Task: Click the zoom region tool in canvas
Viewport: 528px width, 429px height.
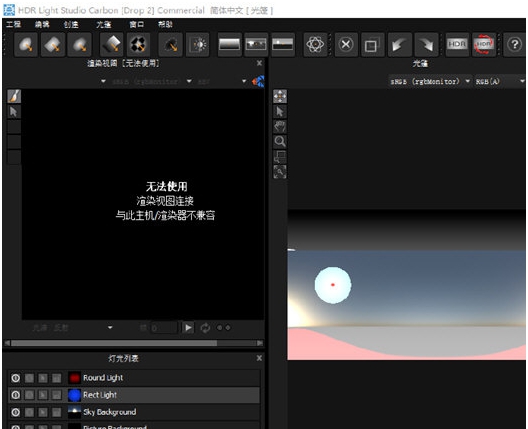Action: tap(280, 157)
